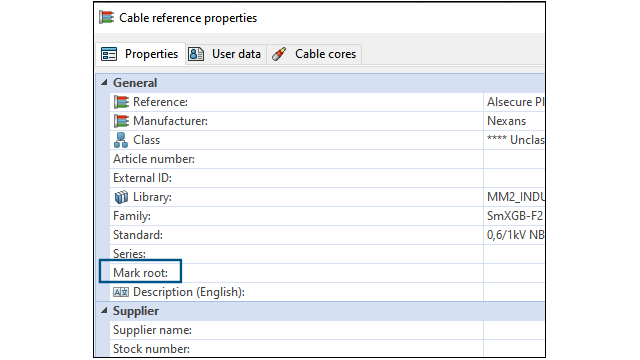Collapse the Supplier section
This screenshot has height=360, width=640.
tap(104, 311)
